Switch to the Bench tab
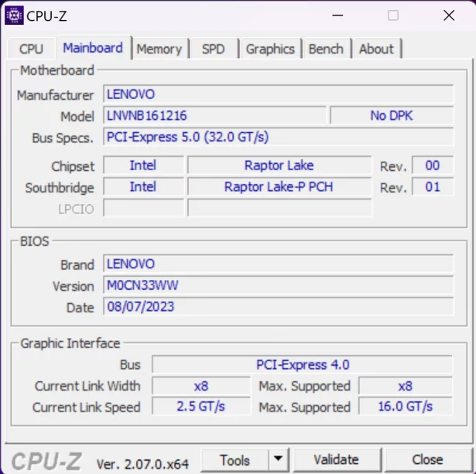Viewport: 476px width, 474px height. (326, 49)
